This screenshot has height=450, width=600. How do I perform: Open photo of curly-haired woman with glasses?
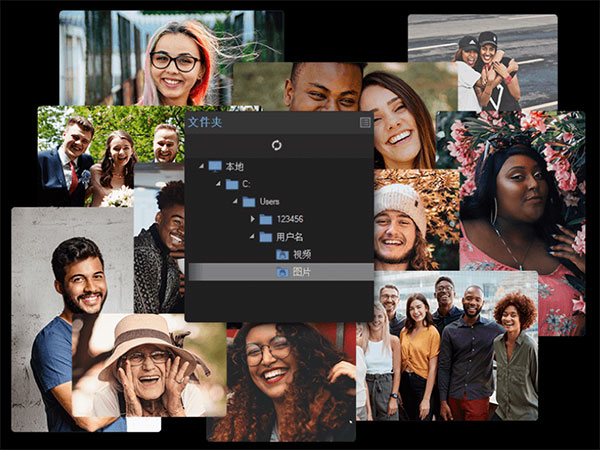click(x=281, y=383)
